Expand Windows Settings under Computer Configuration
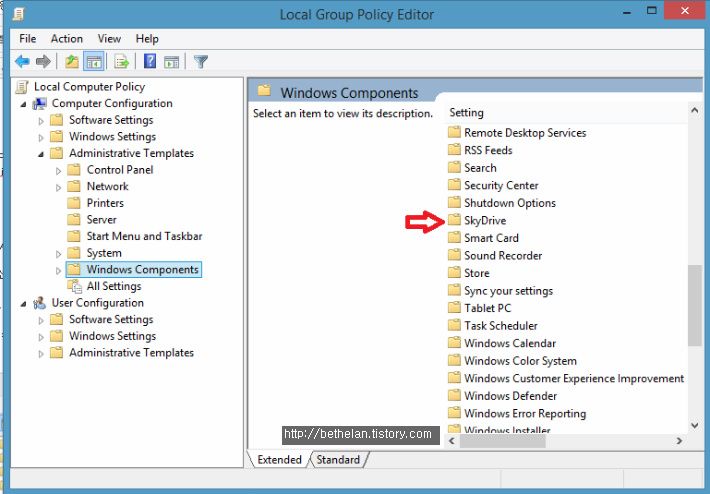 41,138
